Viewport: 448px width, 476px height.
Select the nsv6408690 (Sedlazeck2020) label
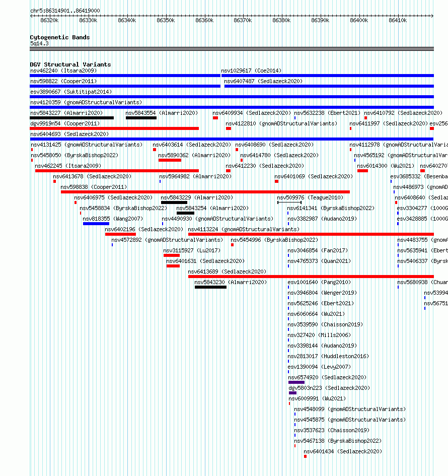(274, 145)
